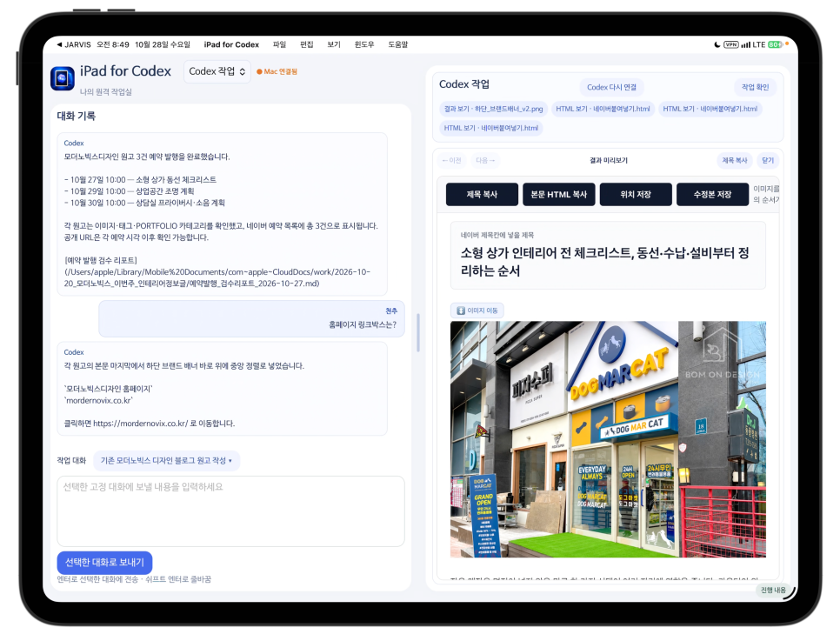Click the orange Mac 연결됨 status dot
The image size is (840, 641).
tap(259, 72)
